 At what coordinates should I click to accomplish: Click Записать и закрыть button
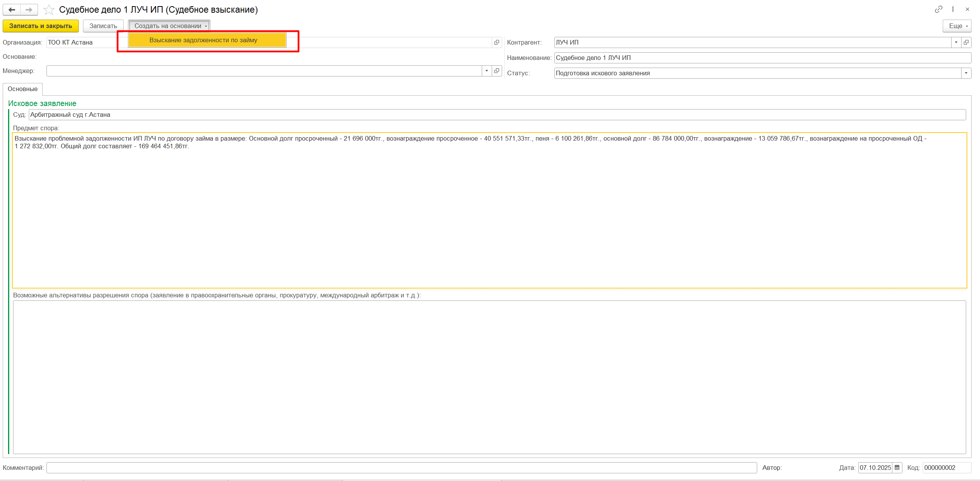pos(41,26)
